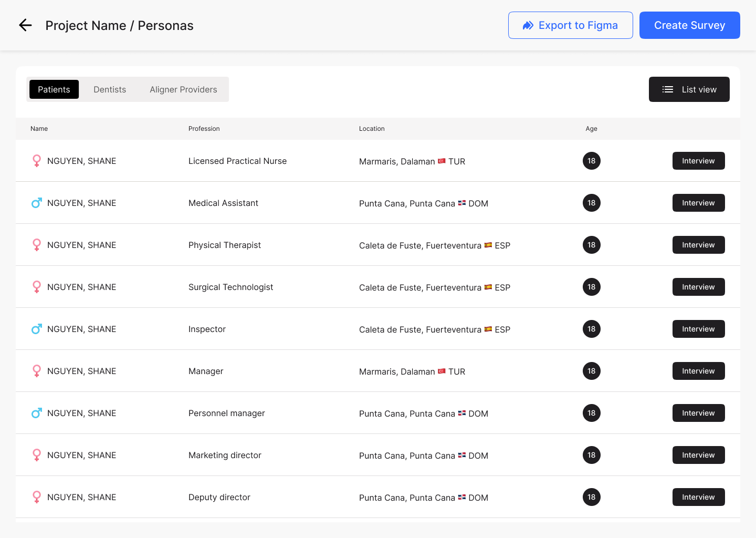Select the Personnel manager profession text

227,413
